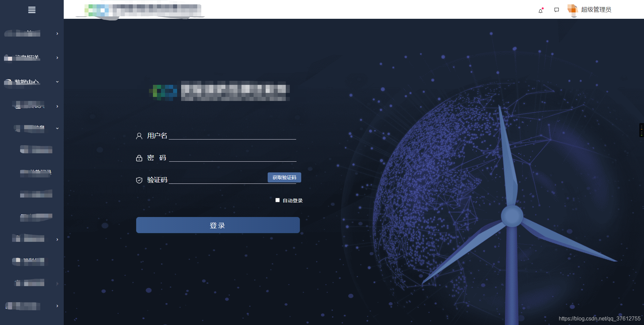Screen dimensions: 644x325
Task: Click the 登录 button
Action: (218, 225)
